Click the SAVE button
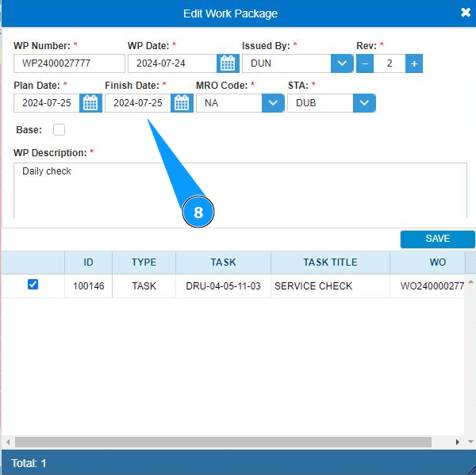 [437, 239]
